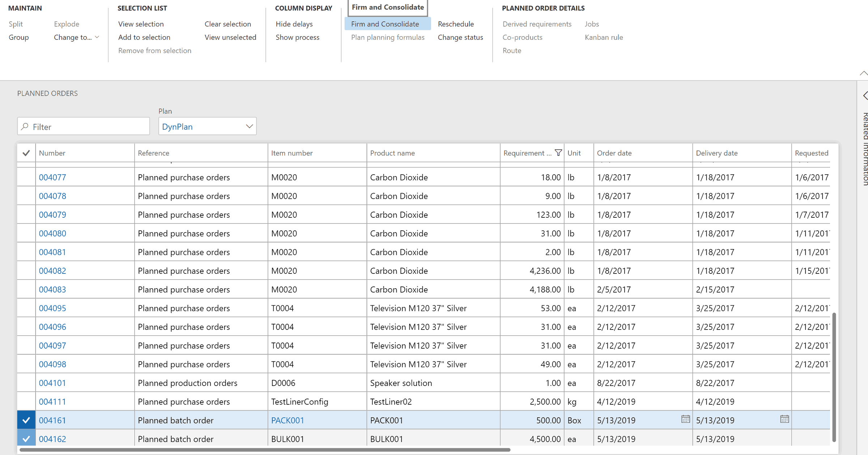
Task: Click the Explode order icon
Action: click(x=65, y=24)
